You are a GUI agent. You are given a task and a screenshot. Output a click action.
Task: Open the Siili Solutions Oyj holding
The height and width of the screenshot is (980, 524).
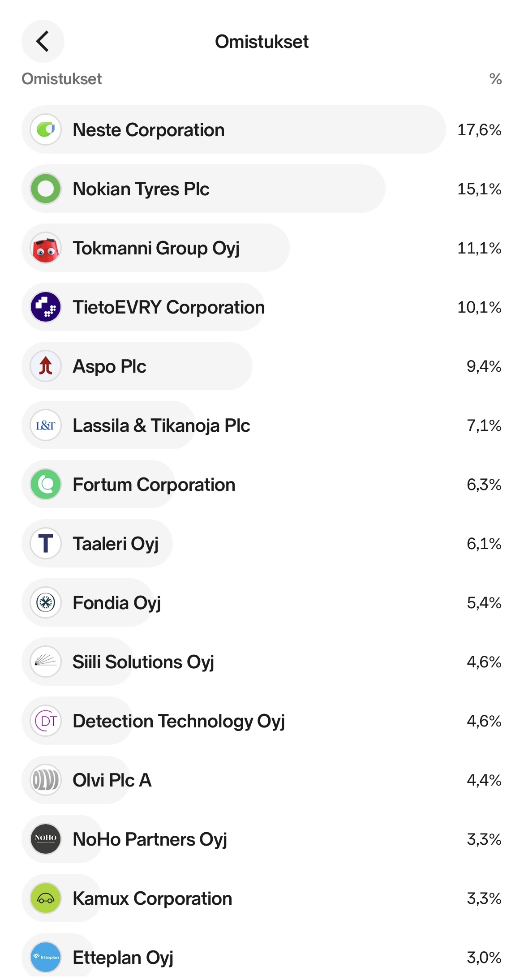coord(143,662)
